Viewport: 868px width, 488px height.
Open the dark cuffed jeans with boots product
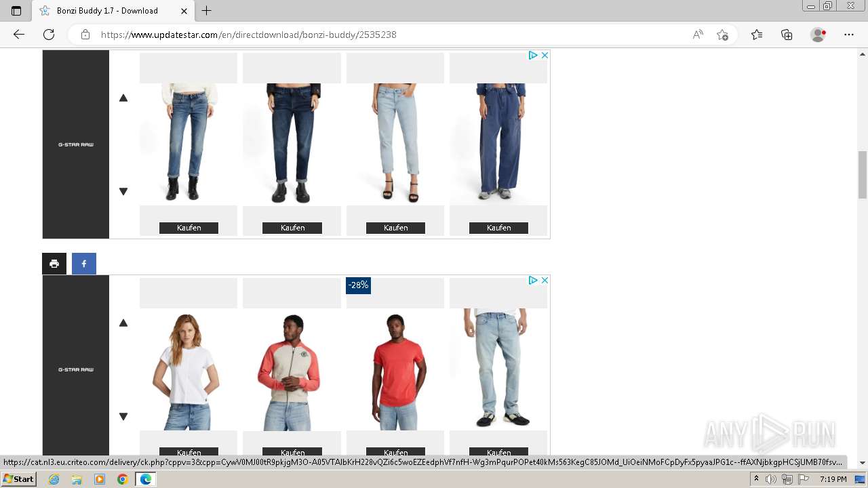tap(189, 143)
